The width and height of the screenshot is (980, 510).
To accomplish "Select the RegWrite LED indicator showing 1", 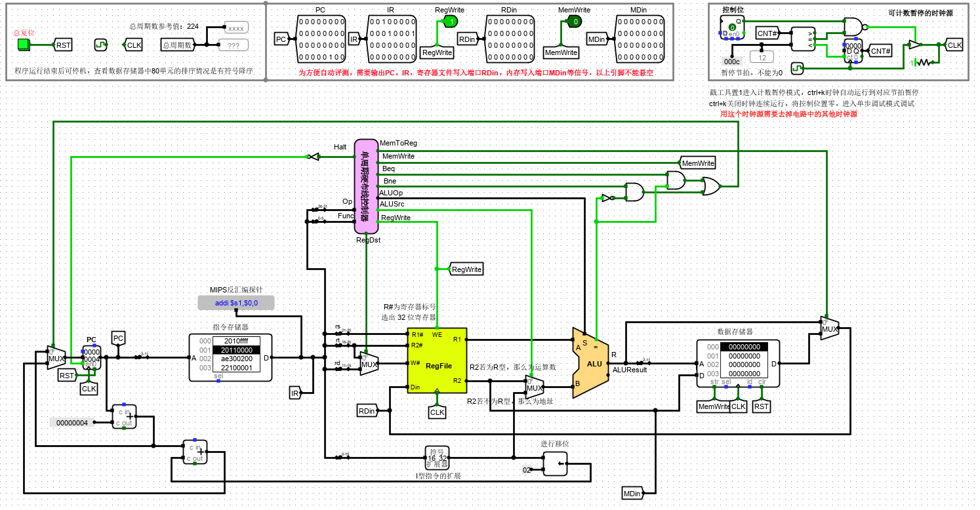I will pyautogui.click(x=449, y=22).
